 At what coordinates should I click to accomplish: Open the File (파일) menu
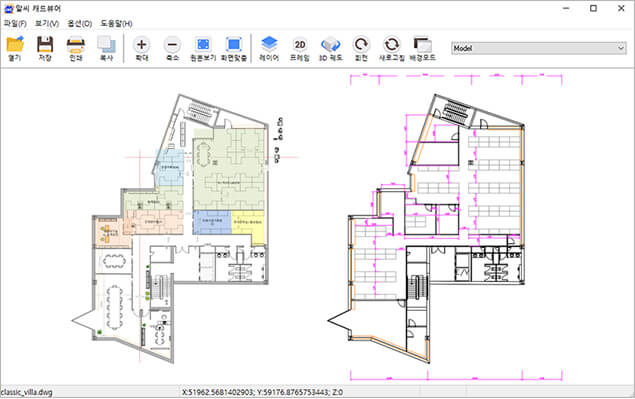(15, 23)
